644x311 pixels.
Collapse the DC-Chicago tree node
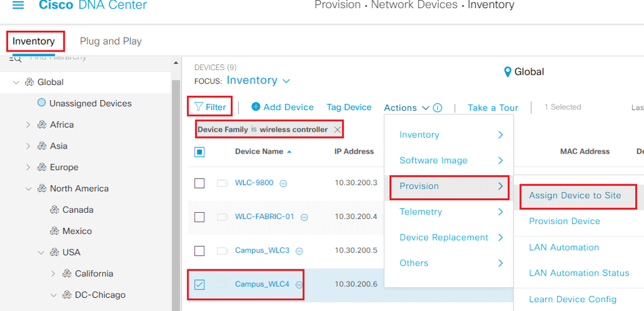53,295
